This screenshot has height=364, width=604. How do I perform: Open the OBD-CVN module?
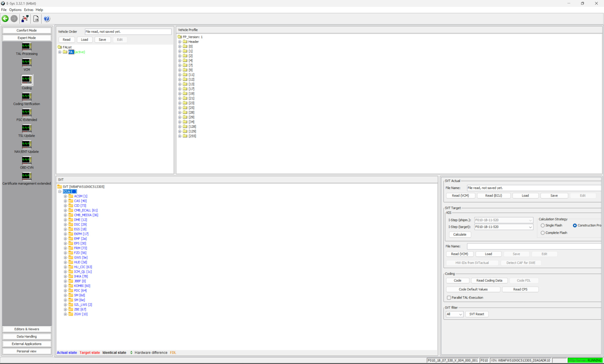27,161
